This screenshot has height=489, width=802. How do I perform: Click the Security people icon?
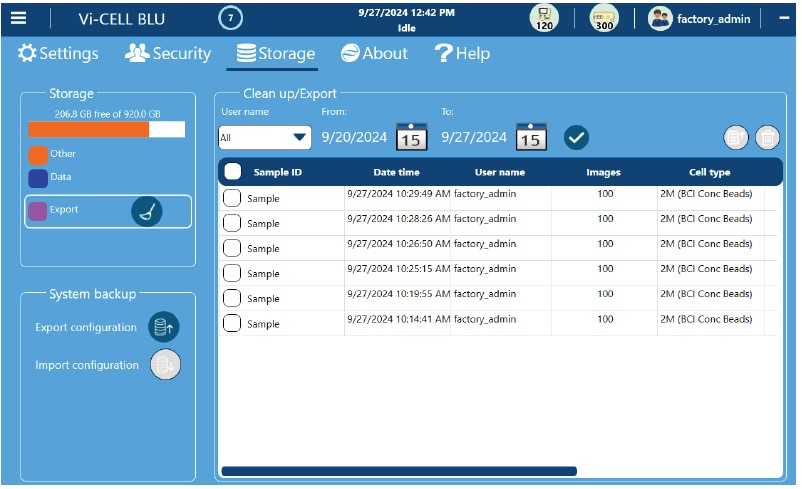coord(137,53)
